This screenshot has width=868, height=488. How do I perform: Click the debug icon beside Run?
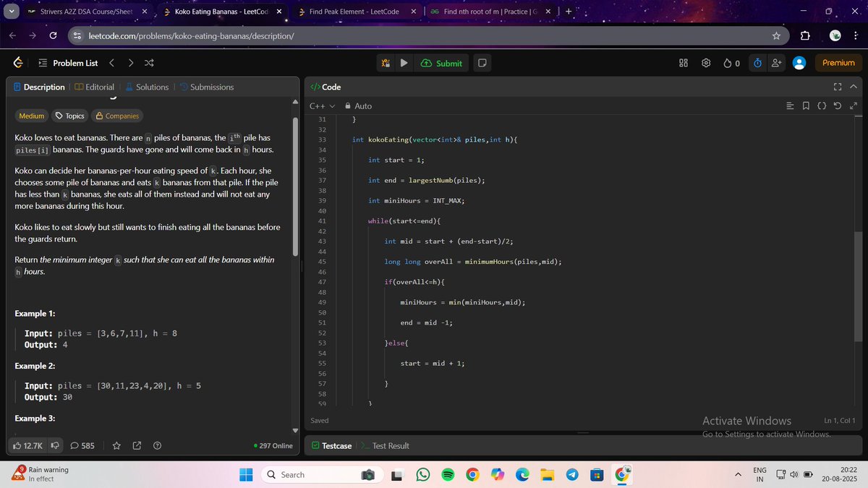tap(386, 63)
